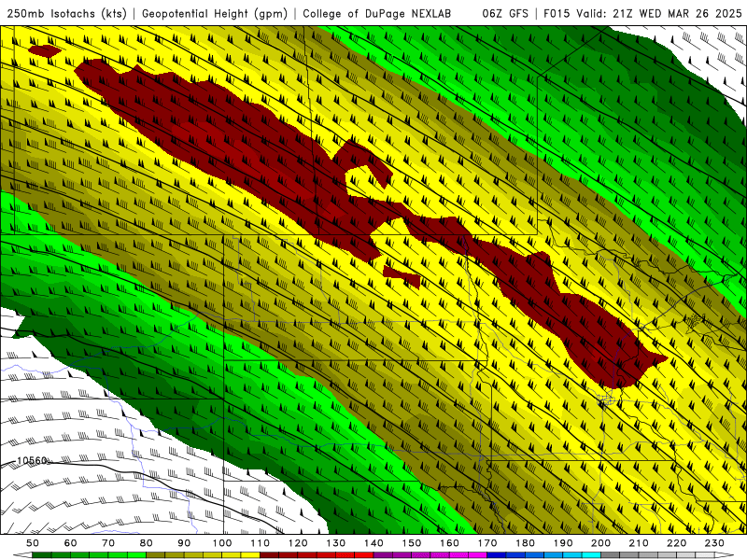Click the '100' legend value
Viewport: 747px width, 560px height.
coord(222,543)
